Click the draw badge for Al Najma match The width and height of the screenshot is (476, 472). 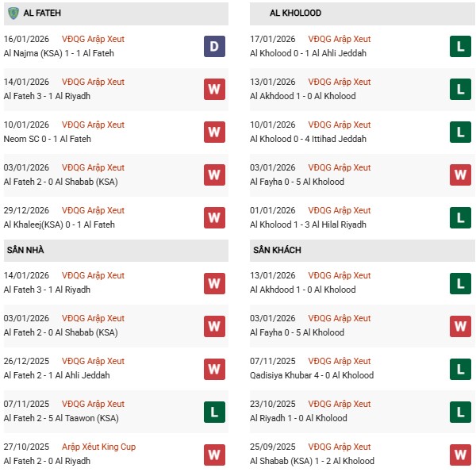[213, 46]
